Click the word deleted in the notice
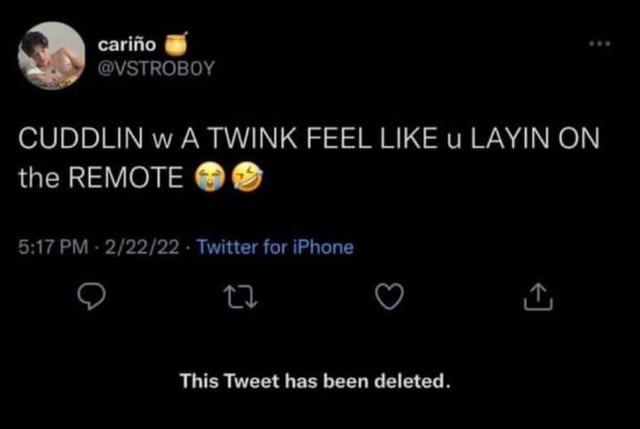This screenshot has width=640, height=429. tap(412, 381)
